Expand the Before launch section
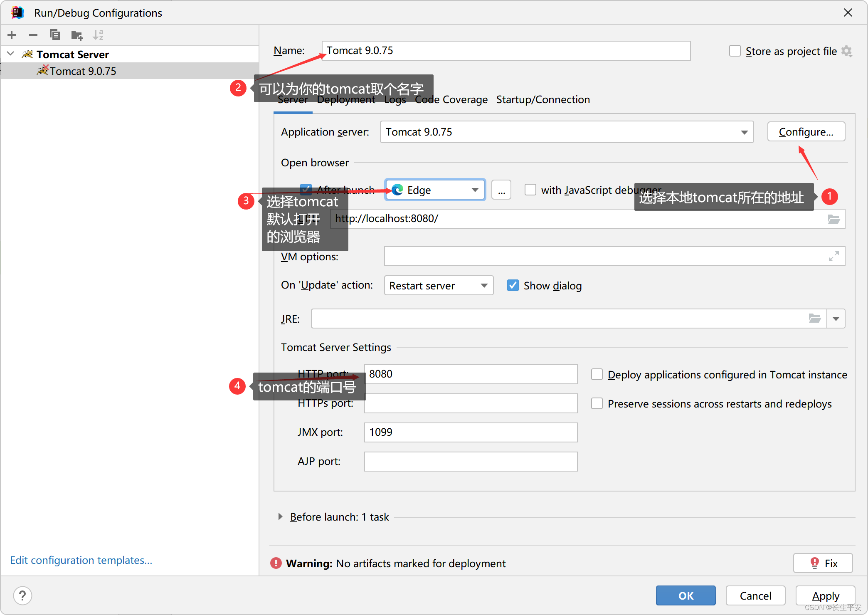 point(280,517)
